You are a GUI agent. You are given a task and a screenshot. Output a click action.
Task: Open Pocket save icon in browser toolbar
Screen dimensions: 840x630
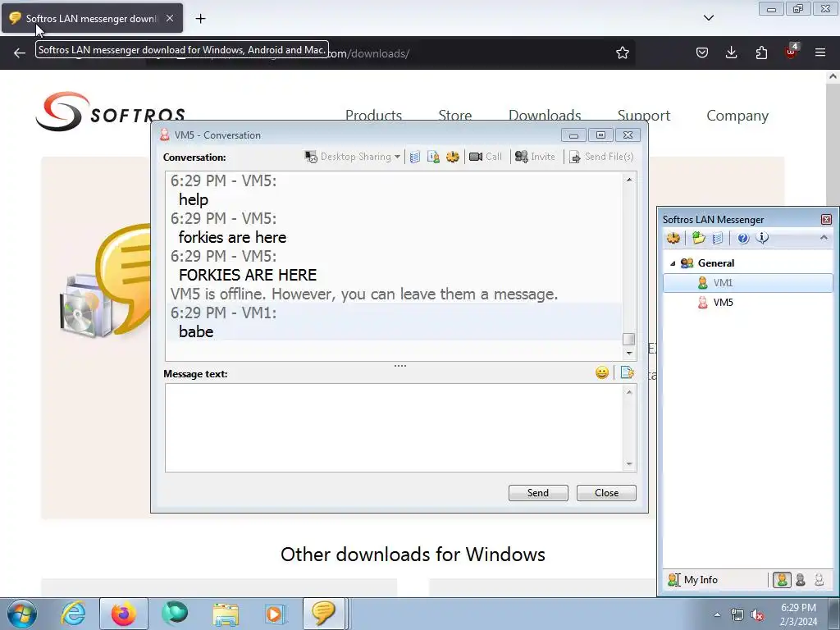702,52
